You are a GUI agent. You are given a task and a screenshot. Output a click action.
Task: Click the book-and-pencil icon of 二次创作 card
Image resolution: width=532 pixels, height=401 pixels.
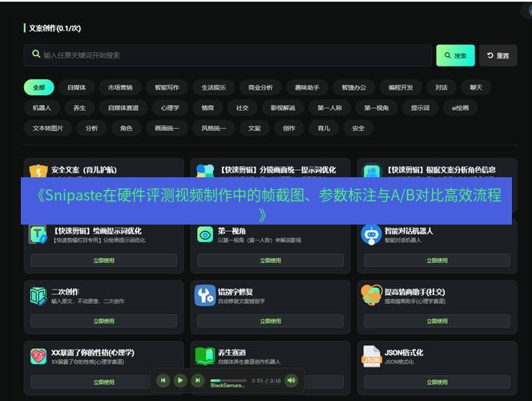pos(38,296)
